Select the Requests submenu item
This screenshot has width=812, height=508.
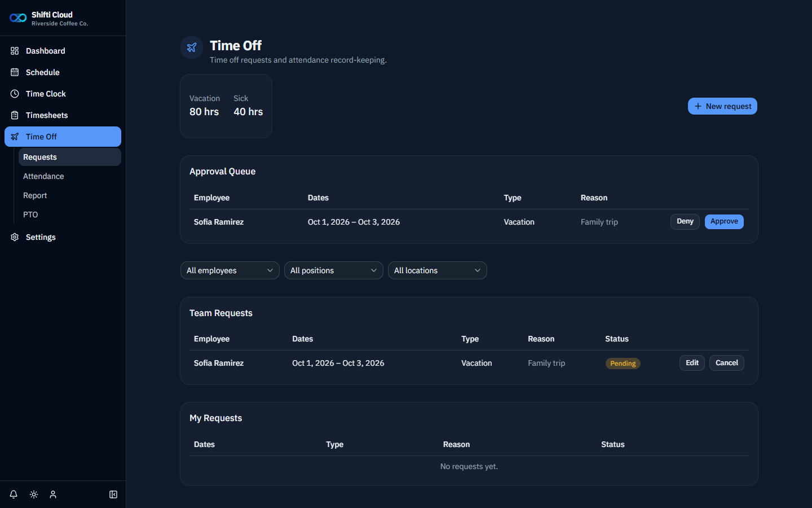[70, 157]
